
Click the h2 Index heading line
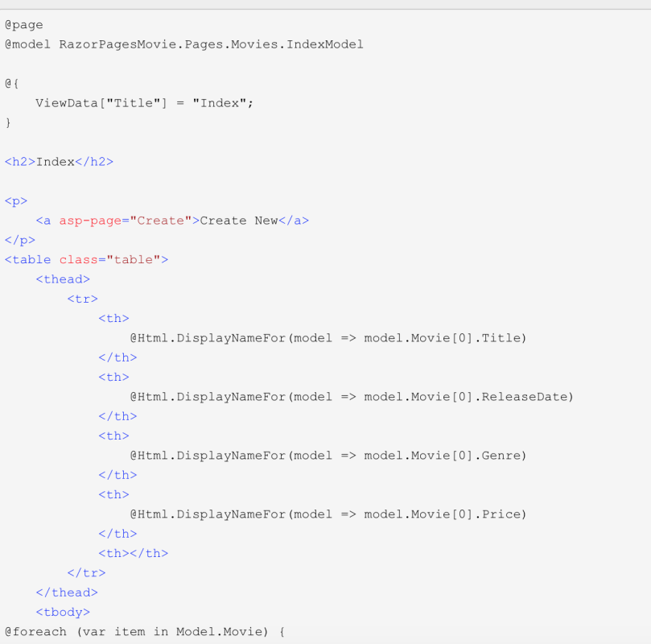tap(59, 162)
